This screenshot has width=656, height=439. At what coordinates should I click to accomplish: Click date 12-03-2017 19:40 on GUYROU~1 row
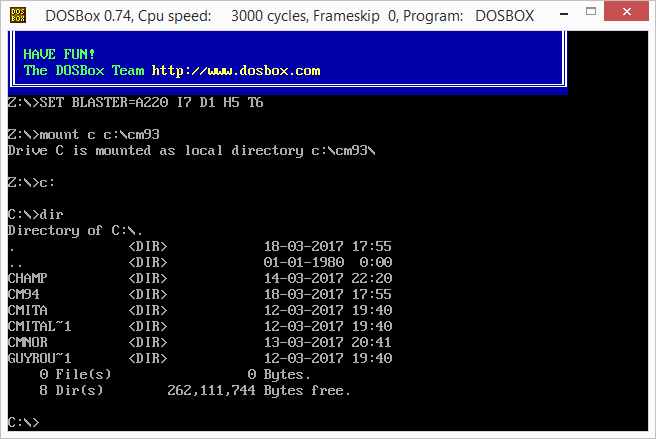328,358
